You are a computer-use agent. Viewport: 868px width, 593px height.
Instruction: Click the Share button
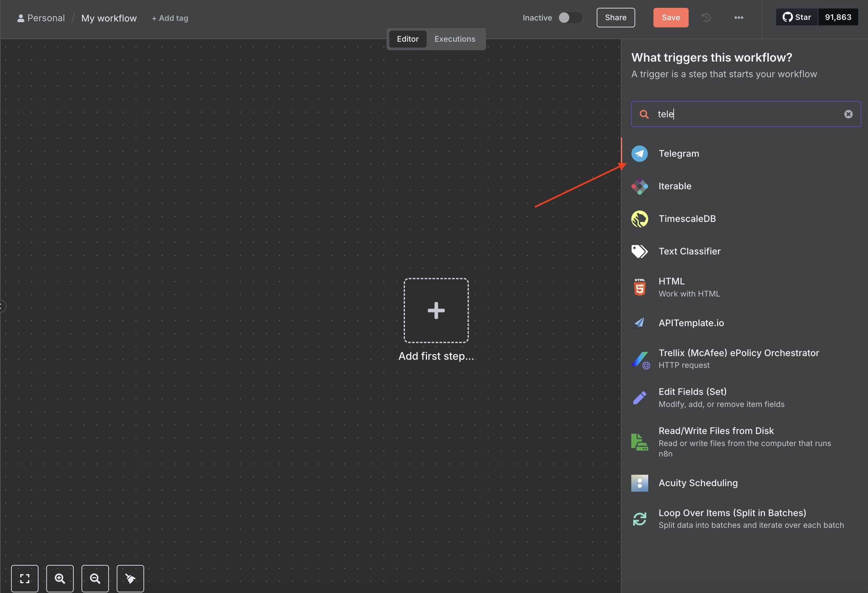coord(616,18)
